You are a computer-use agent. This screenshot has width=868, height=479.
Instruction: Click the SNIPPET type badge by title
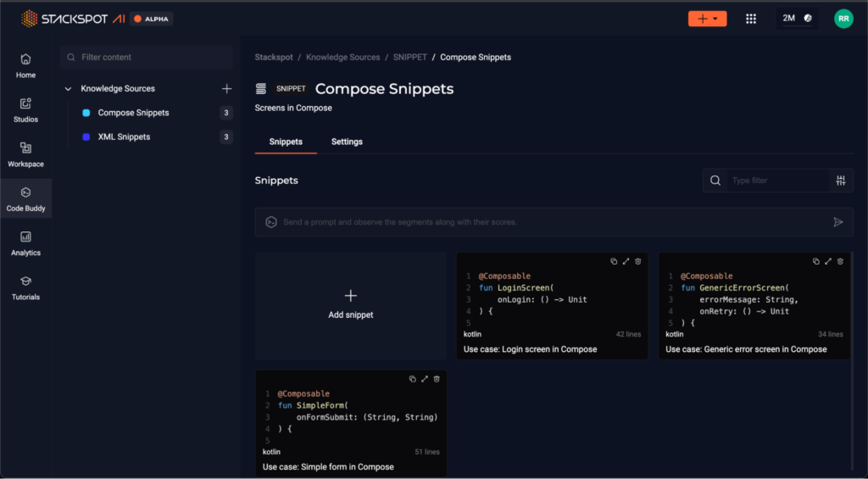coord(292,89)
